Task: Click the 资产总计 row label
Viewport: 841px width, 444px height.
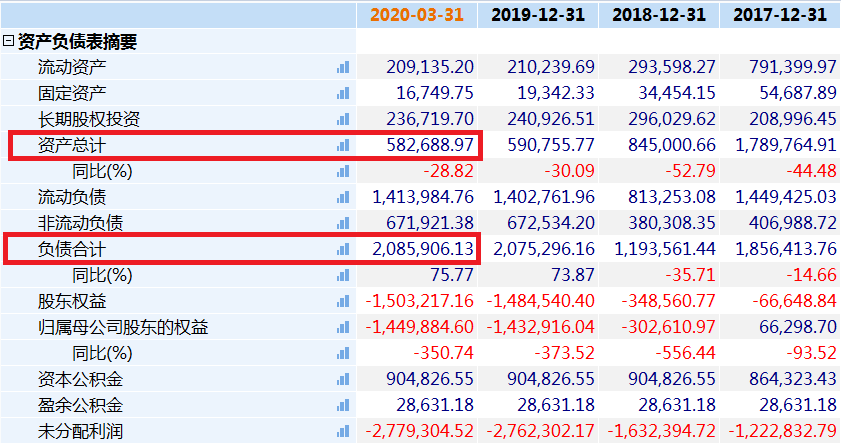Action: pyautogui.click(x=72, y=145)
